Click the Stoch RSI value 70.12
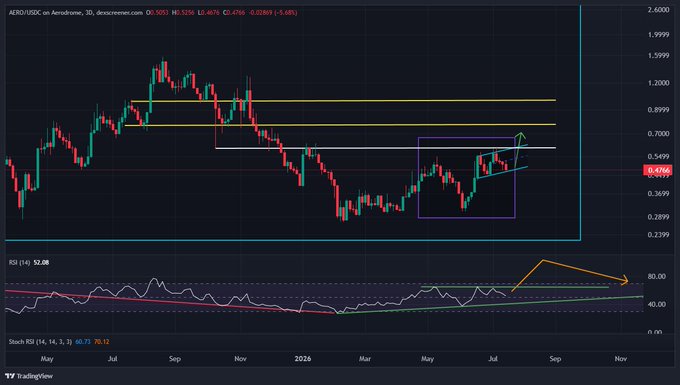The height and width of the screenshot is (385, 680). [101, 342]
